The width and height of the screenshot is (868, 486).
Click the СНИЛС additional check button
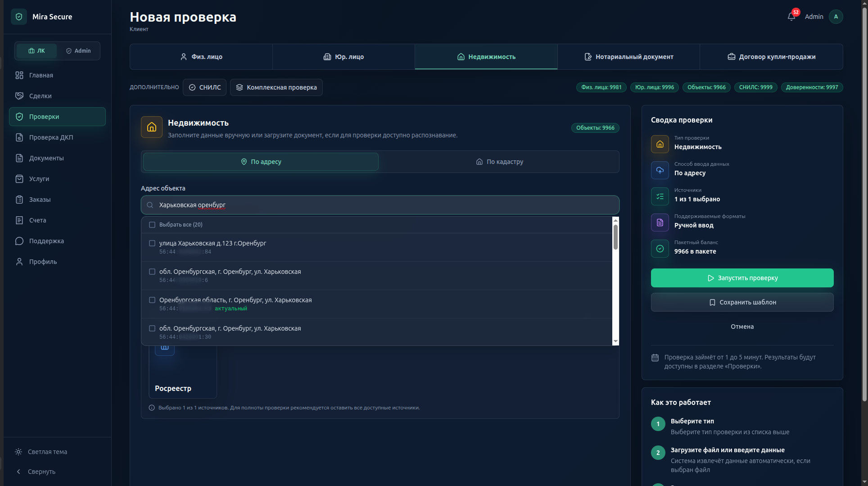click(x=204, y=87)
